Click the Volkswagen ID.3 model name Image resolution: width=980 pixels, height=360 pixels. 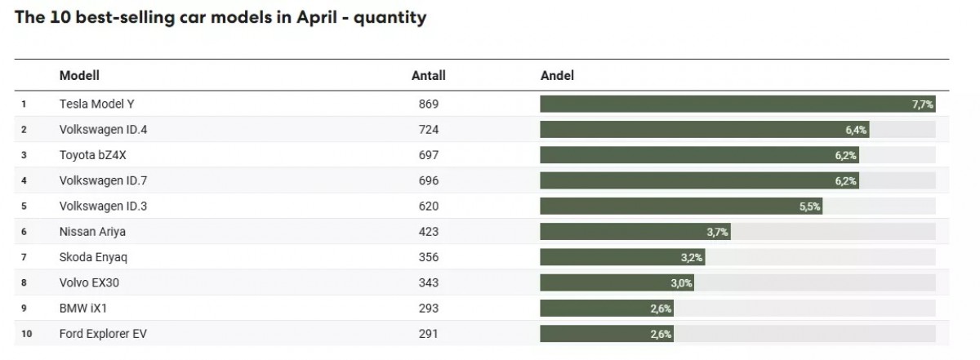click(x=103, y=207)
